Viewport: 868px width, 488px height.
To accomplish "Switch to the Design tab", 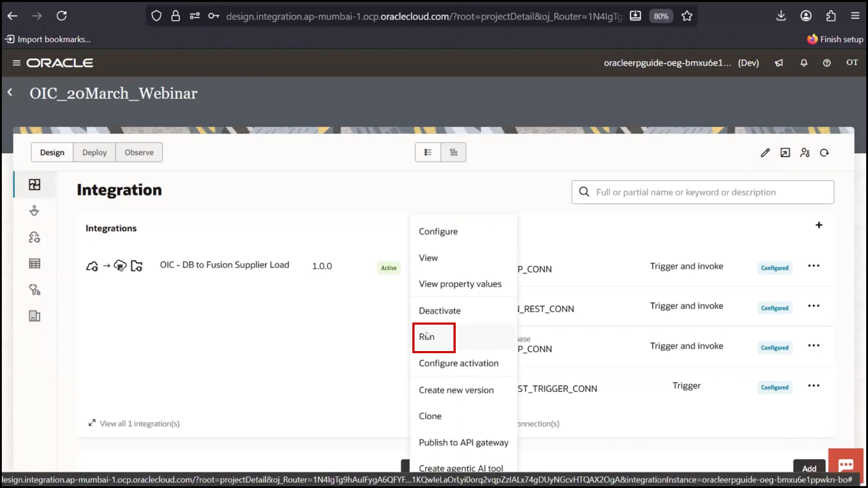I will coord(52,152).
